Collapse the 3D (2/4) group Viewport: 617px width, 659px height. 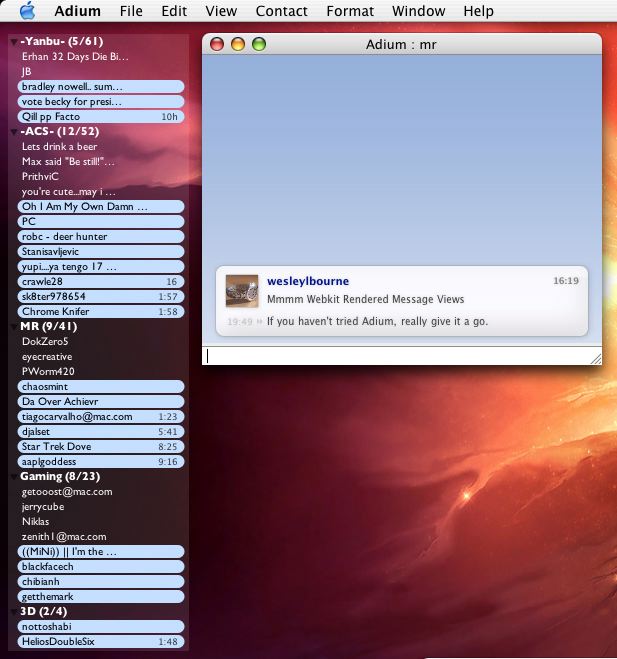pyautogui.click(x=14, y=612)
